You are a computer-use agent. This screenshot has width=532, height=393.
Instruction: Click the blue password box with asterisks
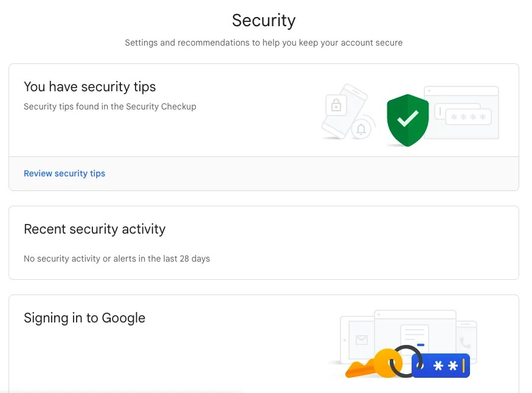(441, 365)
